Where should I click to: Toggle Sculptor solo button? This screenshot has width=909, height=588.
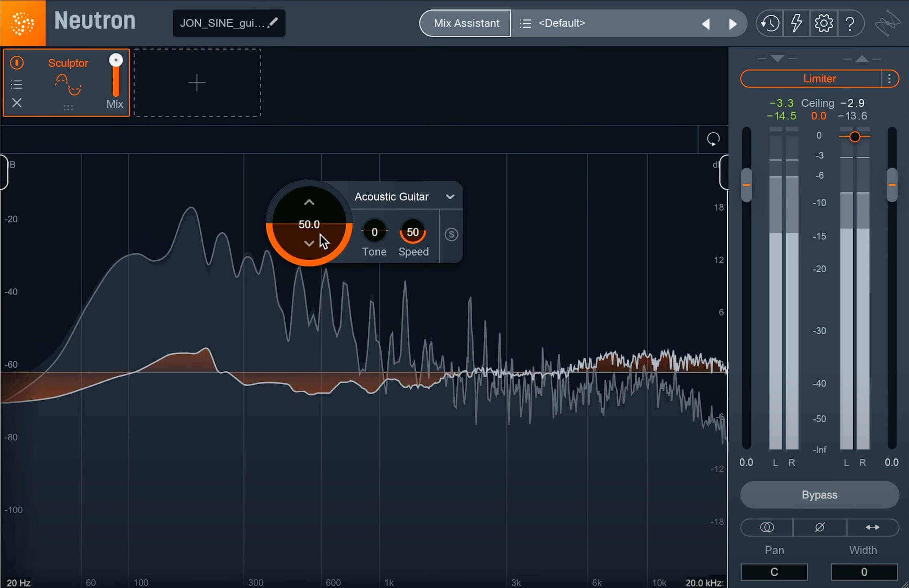pos(451,235)
